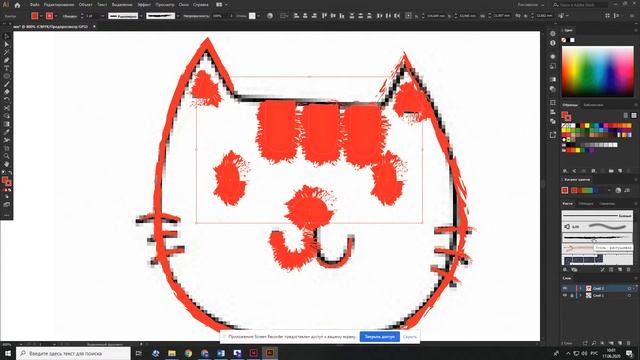Open stroke color dropdown in control bar
The image size is (640, 360).
(56, 16)
